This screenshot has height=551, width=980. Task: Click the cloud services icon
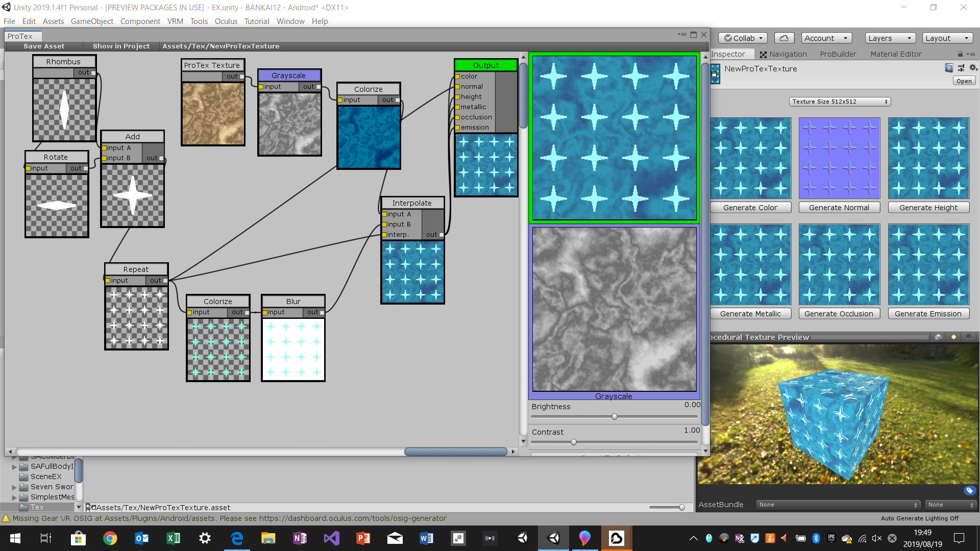[x=784, y=38]
